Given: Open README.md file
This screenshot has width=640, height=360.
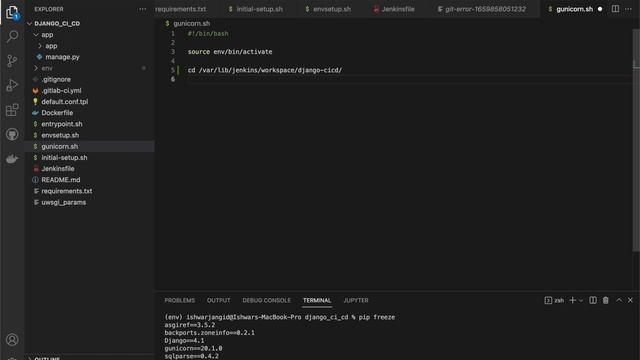Looking at the screenshot, I should (60, 180).
